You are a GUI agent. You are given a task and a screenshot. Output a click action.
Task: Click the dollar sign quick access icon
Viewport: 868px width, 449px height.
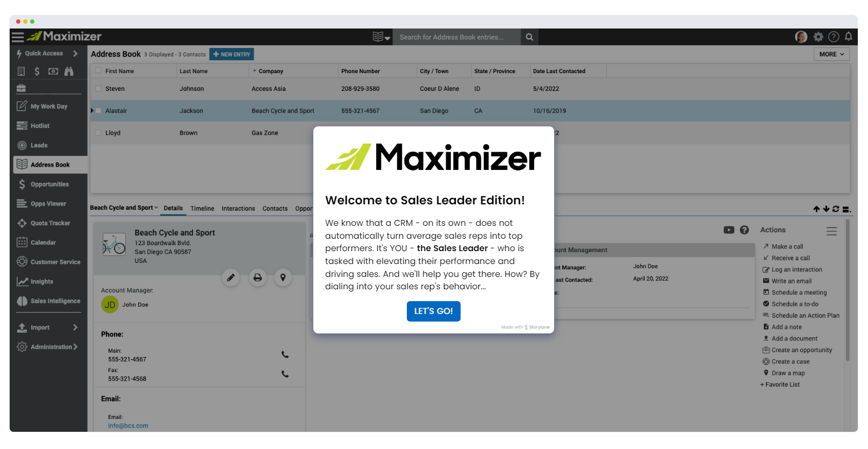37,71
